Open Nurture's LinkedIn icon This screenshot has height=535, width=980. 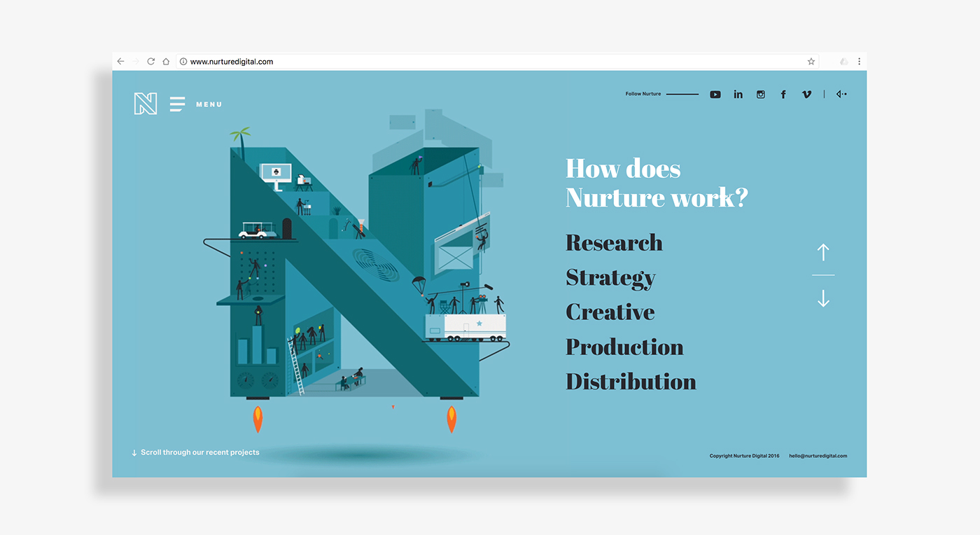[738, 95]
